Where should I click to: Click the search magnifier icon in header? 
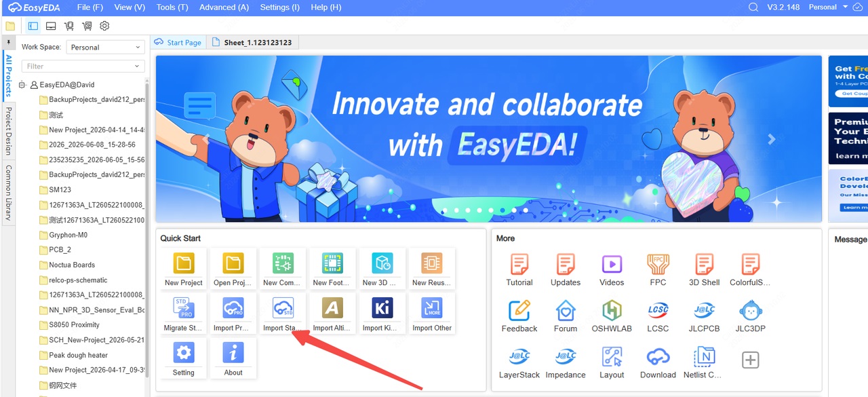click(x=753, y=7)
